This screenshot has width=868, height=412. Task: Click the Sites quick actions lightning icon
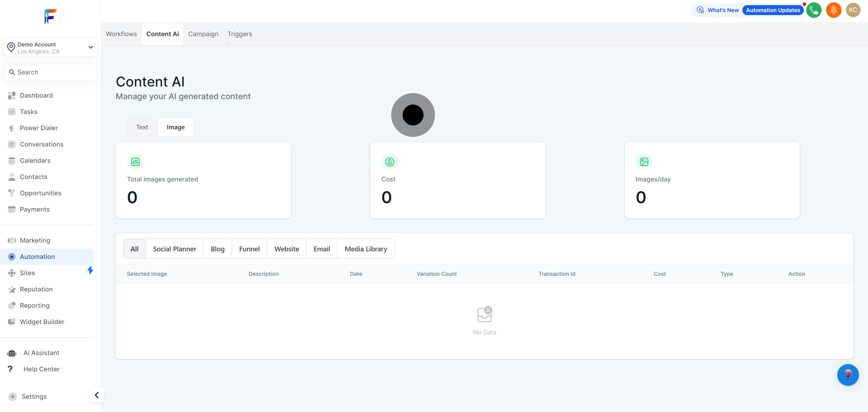tap(90, 270)
